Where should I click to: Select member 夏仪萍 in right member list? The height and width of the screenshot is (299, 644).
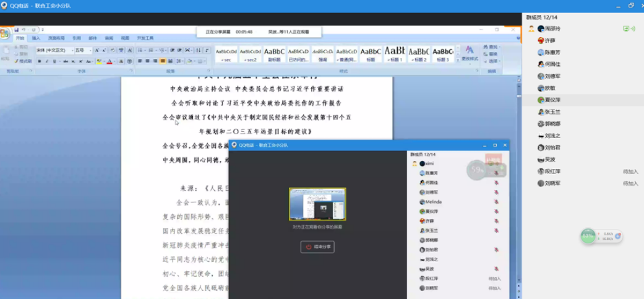pyautogui.click(x=583, y=100)
